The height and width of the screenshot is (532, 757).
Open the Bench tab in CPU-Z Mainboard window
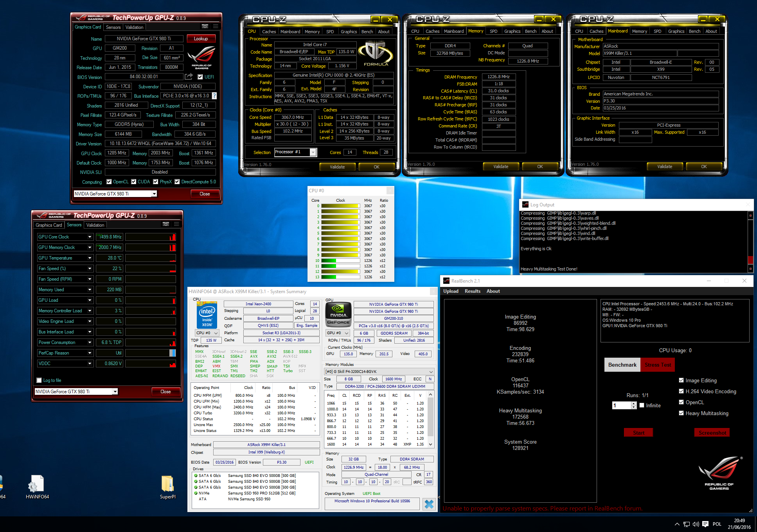[694, 31]
